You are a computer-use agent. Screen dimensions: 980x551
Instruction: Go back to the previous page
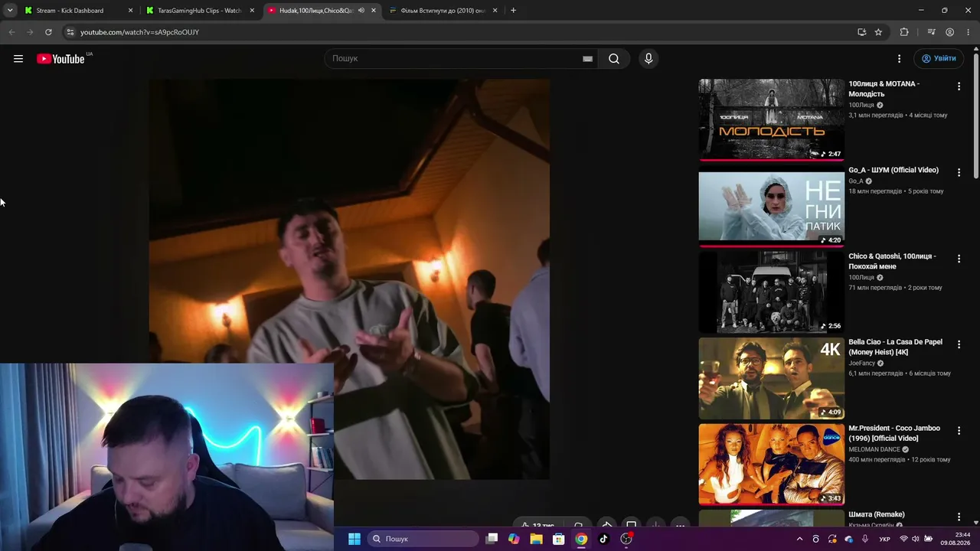[11, 32]
